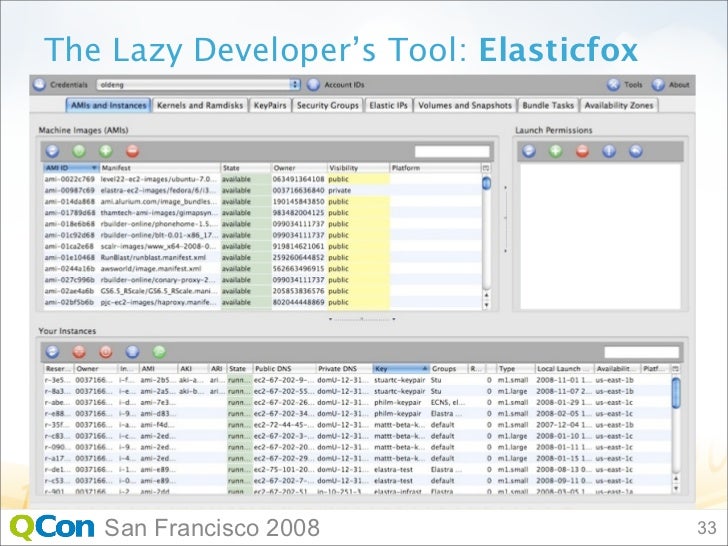Click scroll-down arrow of AMIs table
Screen dimensions: 728x546
486,305
